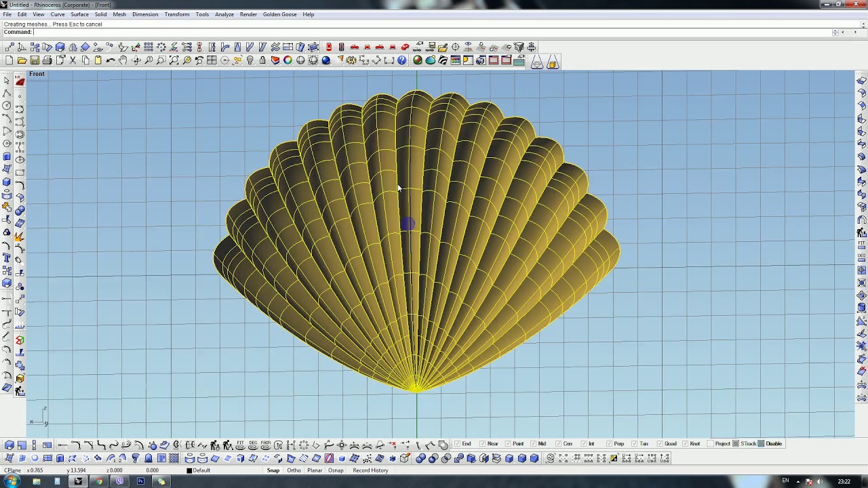The height and width of the screenshot is (488, 868).
Task: Toggle Planar in the status bar
Action: (315, 470)
